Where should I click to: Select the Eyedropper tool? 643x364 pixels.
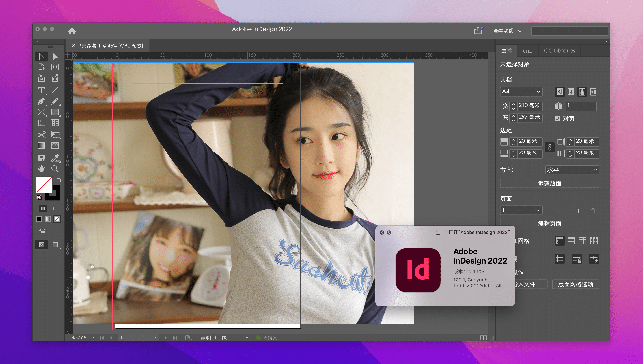click(55, 158)
